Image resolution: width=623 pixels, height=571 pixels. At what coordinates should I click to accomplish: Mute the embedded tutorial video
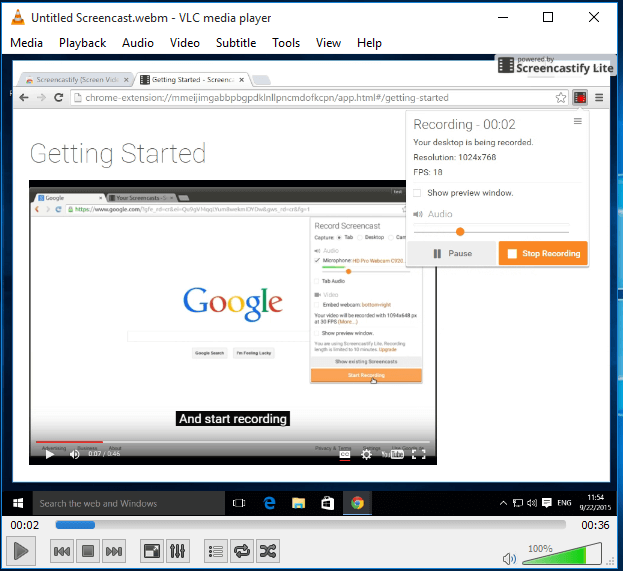tap(74, 454)
